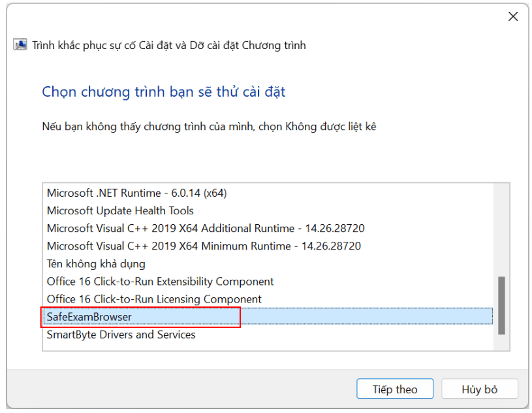Click scrollbar track below the thumb

pos(501,342)
